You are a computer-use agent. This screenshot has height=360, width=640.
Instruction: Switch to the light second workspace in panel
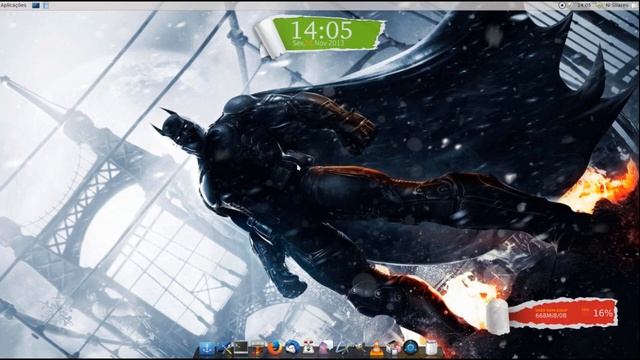pos(45,5)
